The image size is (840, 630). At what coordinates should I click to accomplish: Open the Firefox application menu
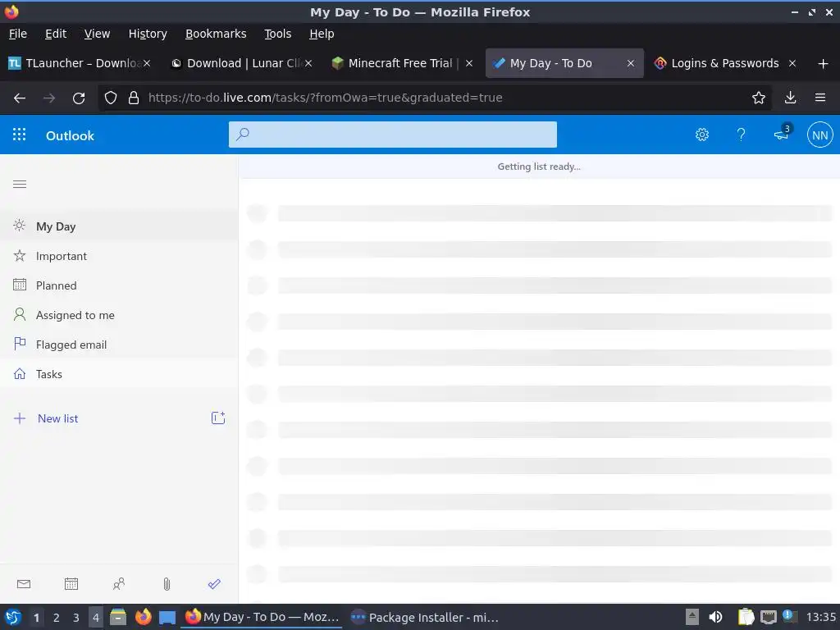(x=820, y=98)
